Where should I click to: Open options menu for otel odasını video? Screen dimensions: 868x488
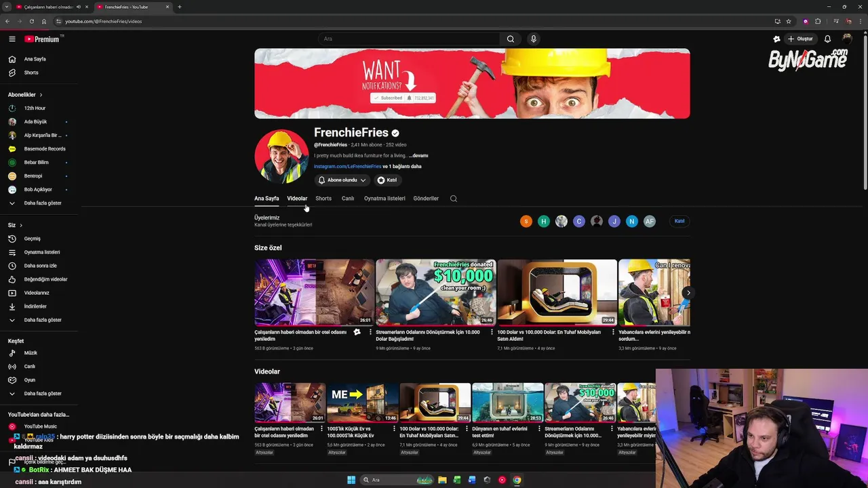coord(370,332)
